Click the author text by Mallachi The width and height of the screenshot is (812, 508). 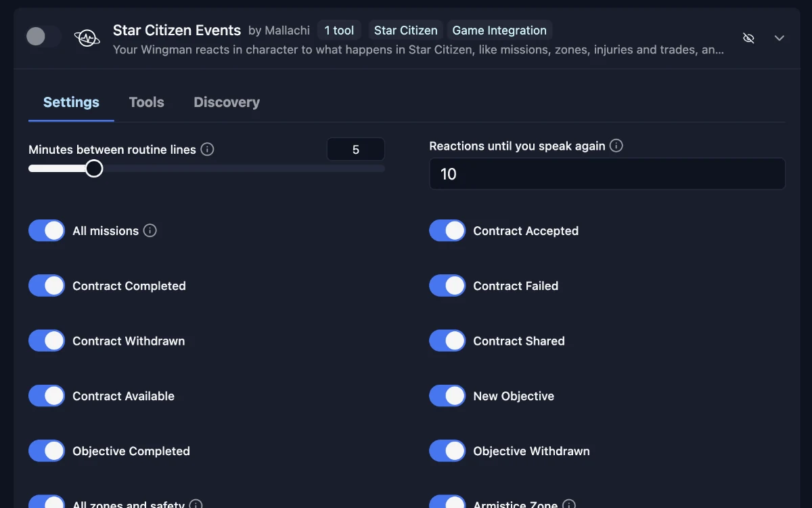coord(279,30)
